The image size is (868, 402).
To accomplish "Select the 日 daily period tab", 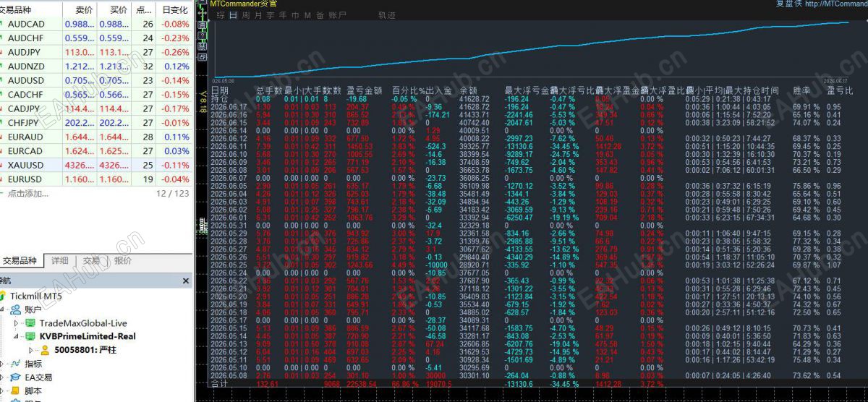I will (x=233, y=14).
